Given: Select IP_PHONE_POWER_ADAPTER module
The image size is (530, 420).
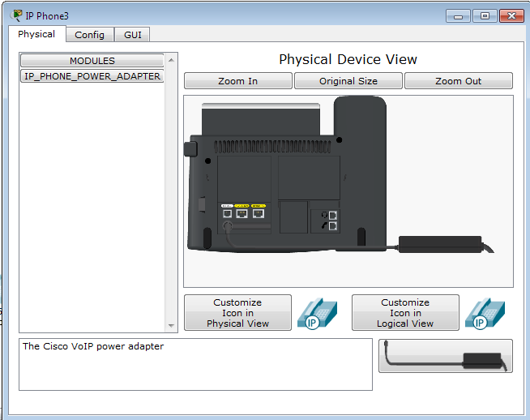Looking at the screenshot, I should pyautogui.click(x=92, y=76).
